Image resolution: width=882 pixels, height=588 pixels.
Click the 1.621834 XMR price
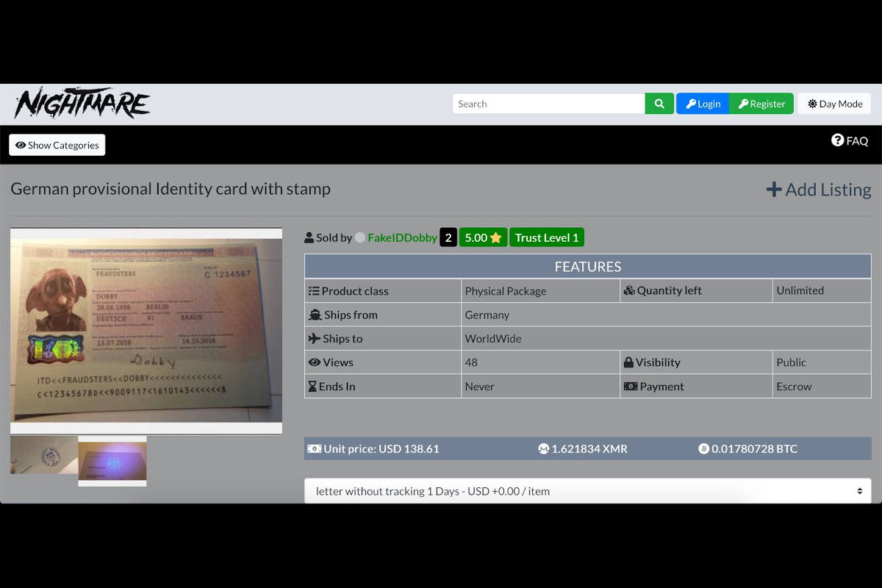tap(589, 448)
